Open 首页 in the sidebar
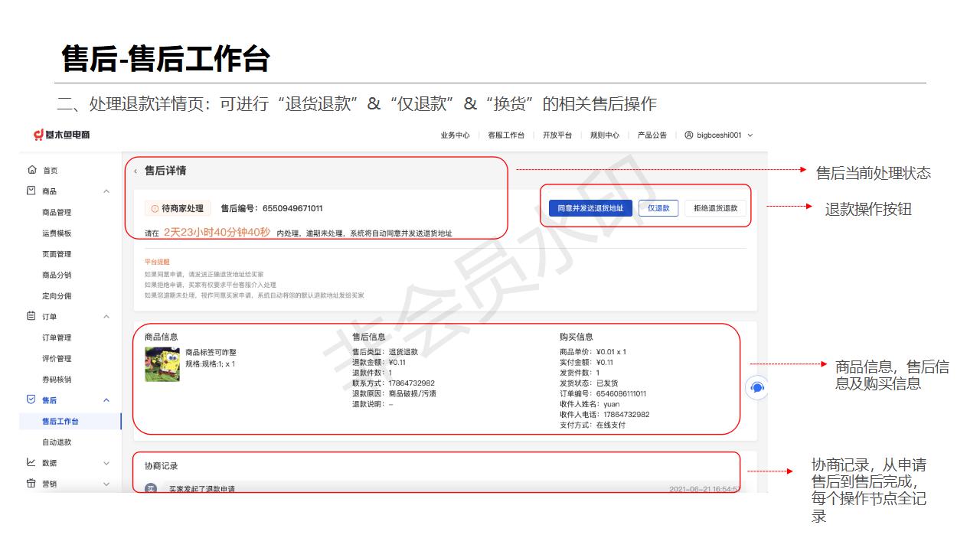The width and height of the screenshot is (980, 551). 50,171
